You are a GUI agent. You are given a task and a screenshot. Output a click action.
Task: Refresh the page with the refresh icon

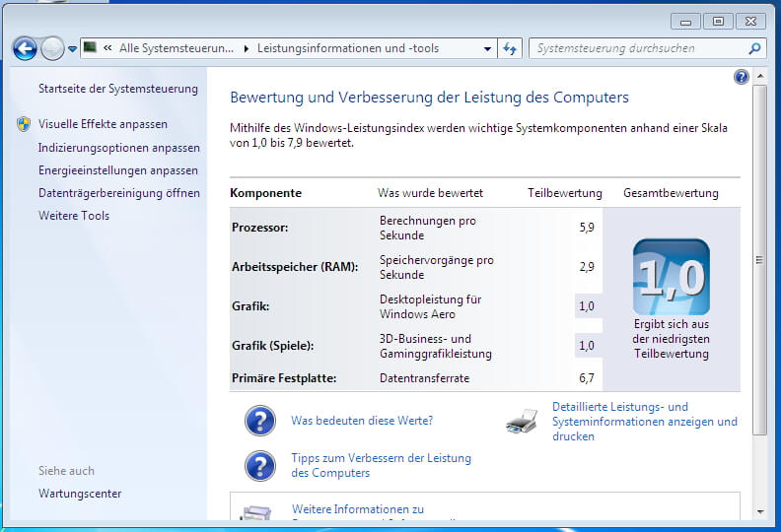(510, 48)
